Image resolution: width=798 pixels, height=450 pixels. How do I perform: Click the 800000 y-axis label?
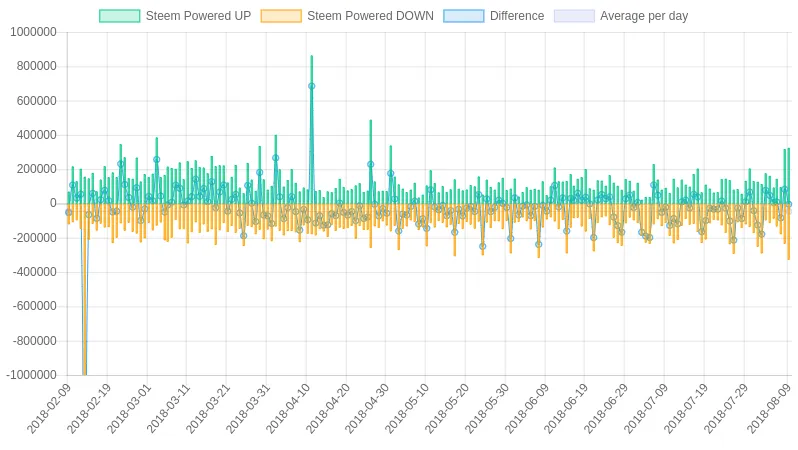tap(37, 66)
